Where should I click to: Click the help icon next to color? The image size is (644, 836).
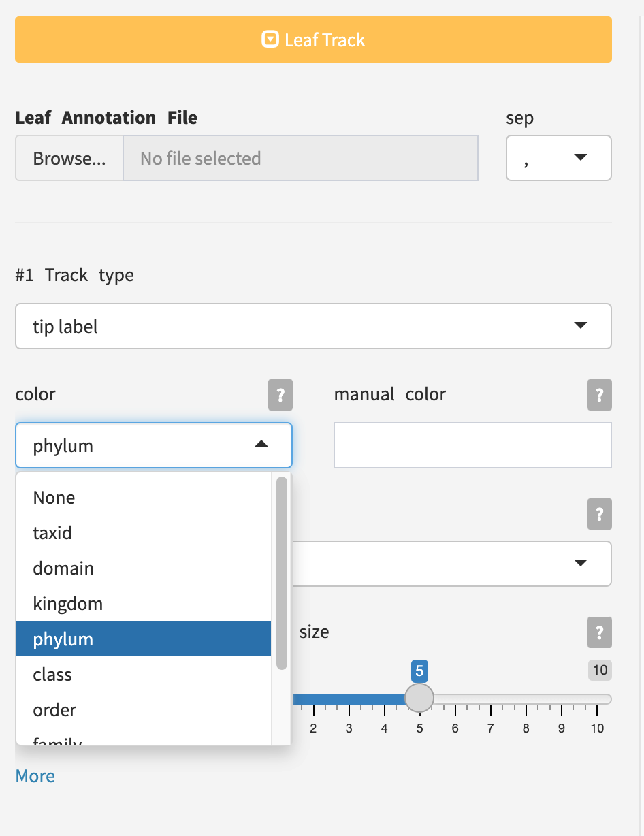click(280, 395)
